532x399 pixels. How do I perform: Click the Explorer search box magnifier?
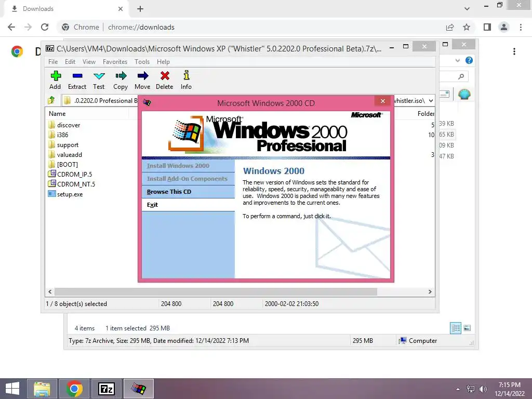click(461, 77)
